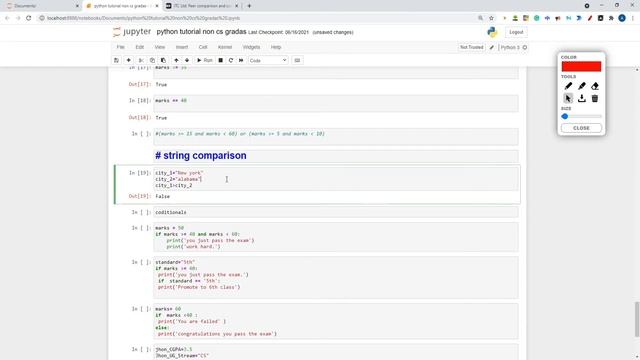Save notebook with the floppy disk icon
This screenshot has width=640, height=360.
click(116, 60)
